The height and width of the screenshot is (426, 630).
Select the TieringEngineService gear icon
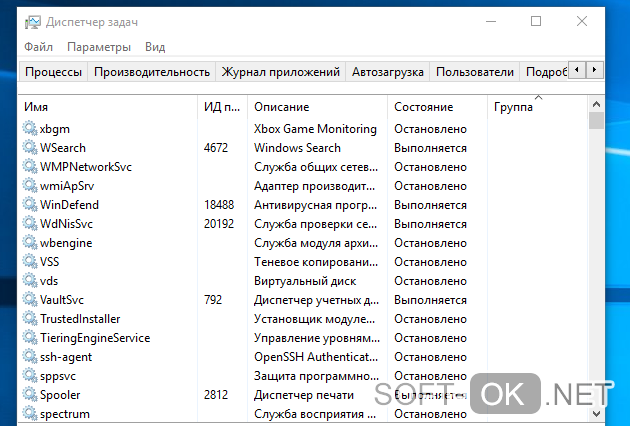(x=30, y=338)
